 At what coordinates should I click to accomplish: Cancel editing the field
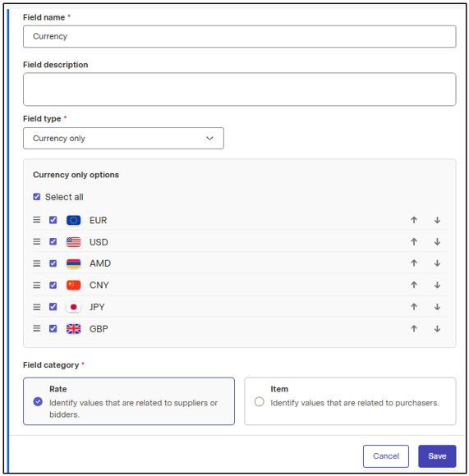pyautogui.click(x=386, y=456)
